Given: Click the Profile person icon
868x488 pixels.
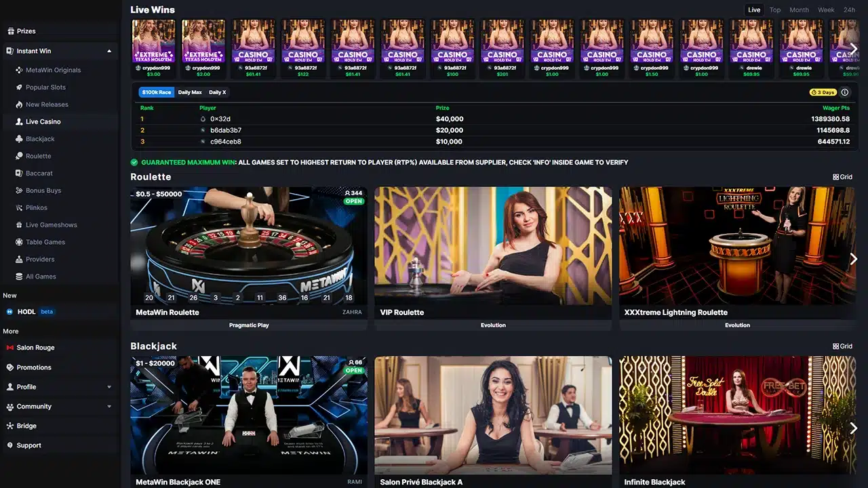Looking at the screenshot, I should [10, 387].
